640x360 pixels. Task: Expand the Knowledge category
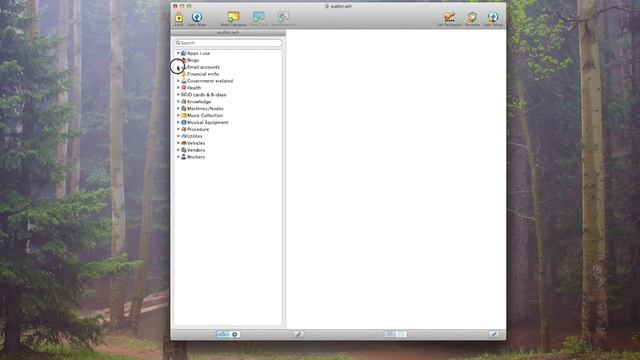pos(178,102)
